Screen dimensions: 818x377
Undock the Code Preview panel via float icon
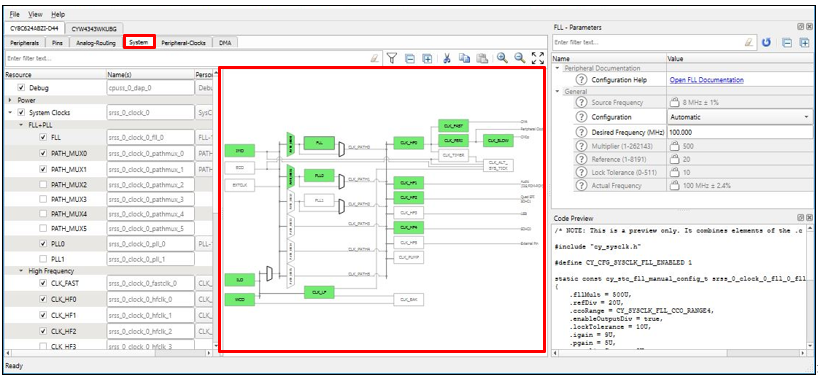pos(801,217)
